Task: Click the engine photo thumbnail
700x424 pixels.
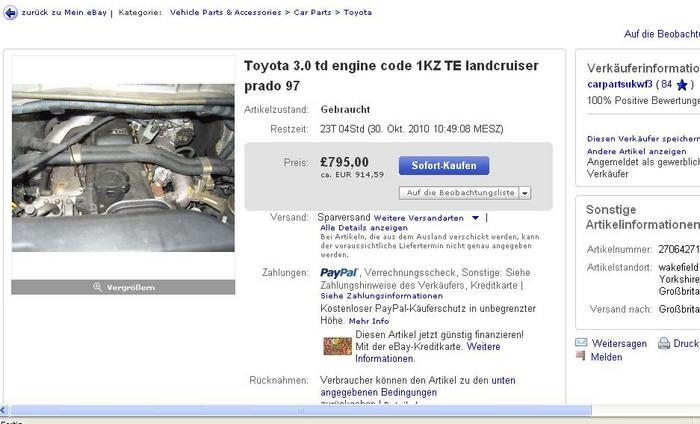Action: pyautogui.click(x=123, y=168)
